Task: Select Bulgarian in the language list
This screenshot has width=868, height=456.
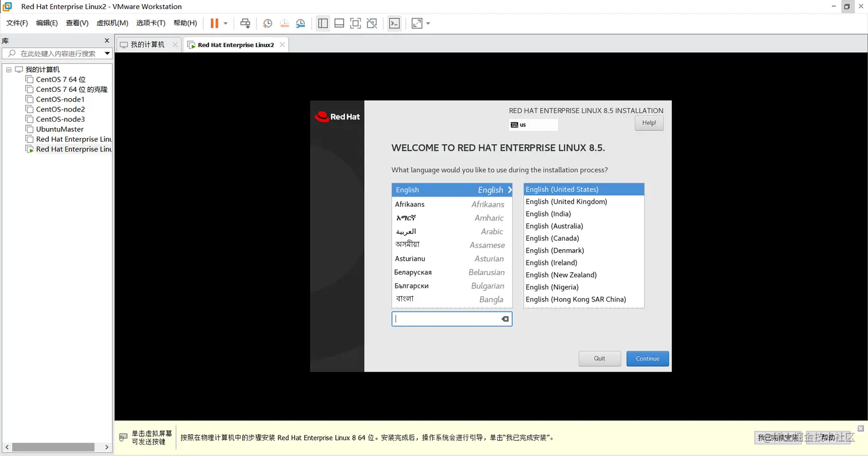Action: point(452,285)
